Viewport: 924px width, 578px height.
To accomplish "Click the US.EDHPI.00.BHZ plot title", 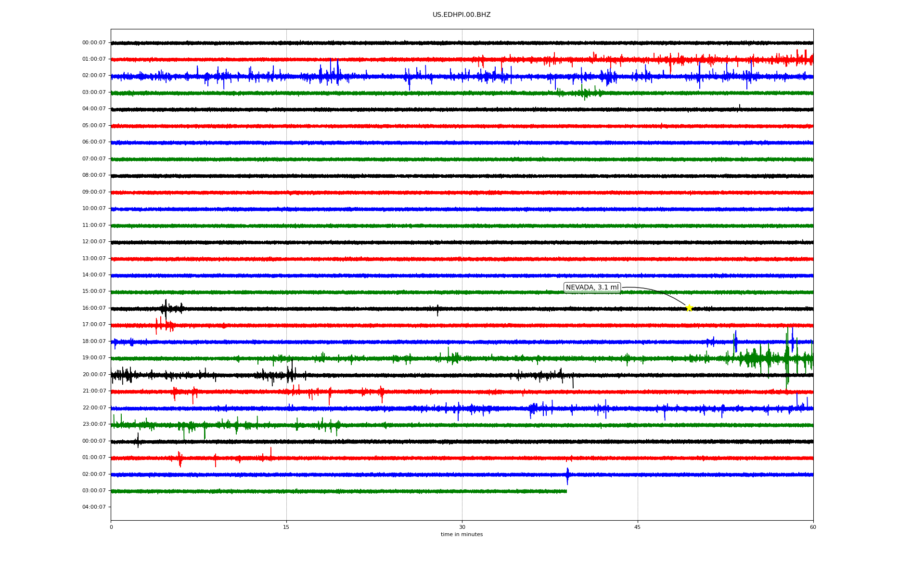I will (461, 15).
